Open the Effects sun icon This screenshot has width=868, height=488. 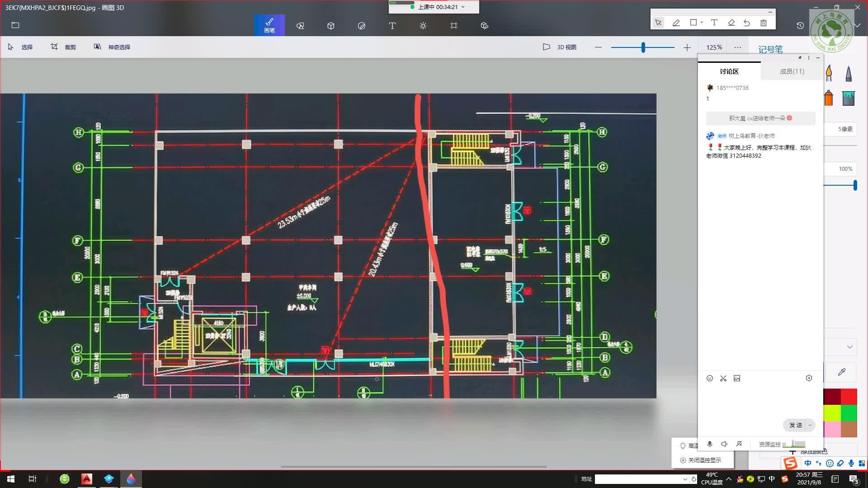pyautogui.click(x=423, y=26)
